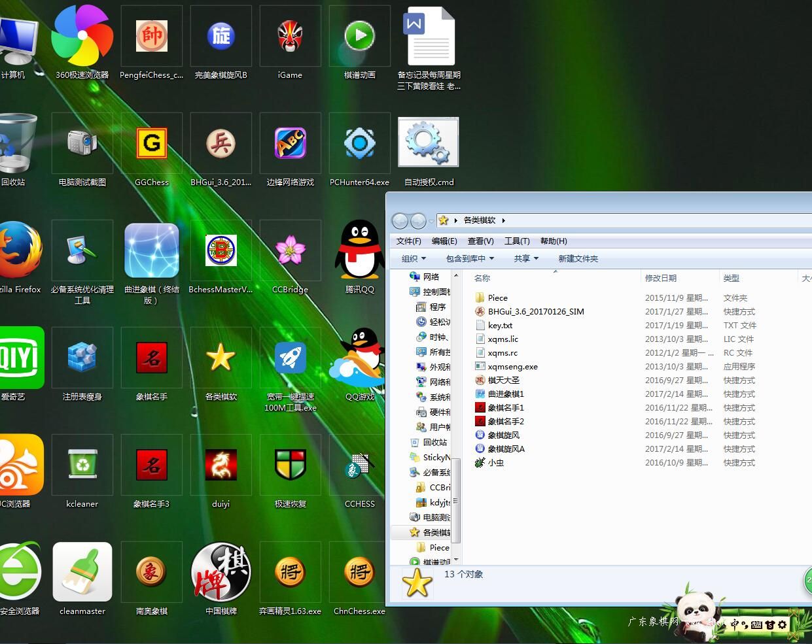Screen dimensions: 812x644
Task: Select the 电脑测试截图 desktop icon
Action: 82,150
